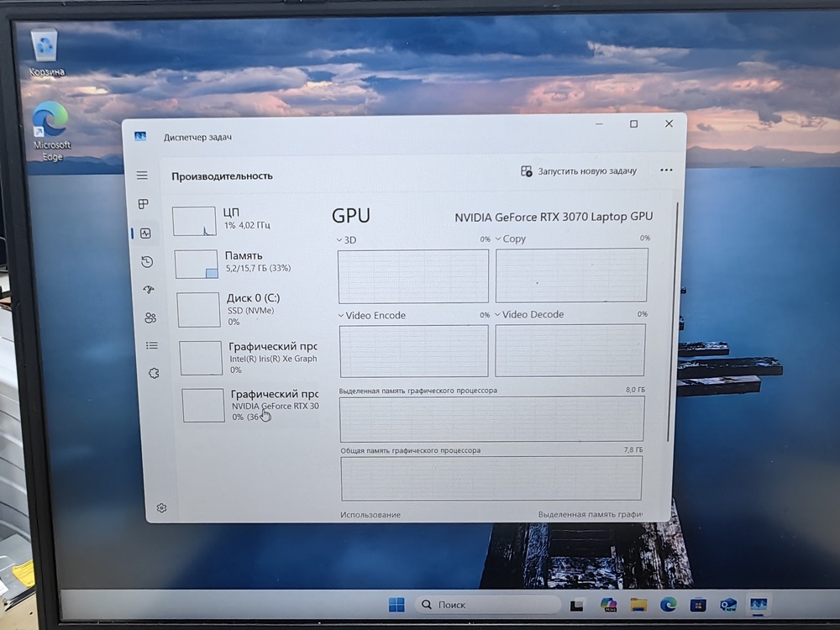This screenshot has height=630, width=840.
Task: Open File Explorer from the taskbar
Action: click(638, 605)
